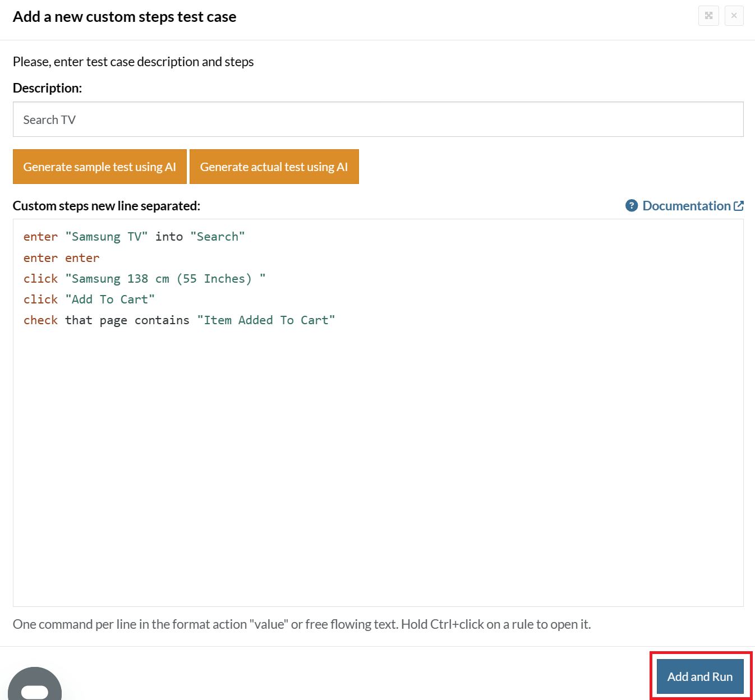Submit with the Add and Run button

[699, 676]
